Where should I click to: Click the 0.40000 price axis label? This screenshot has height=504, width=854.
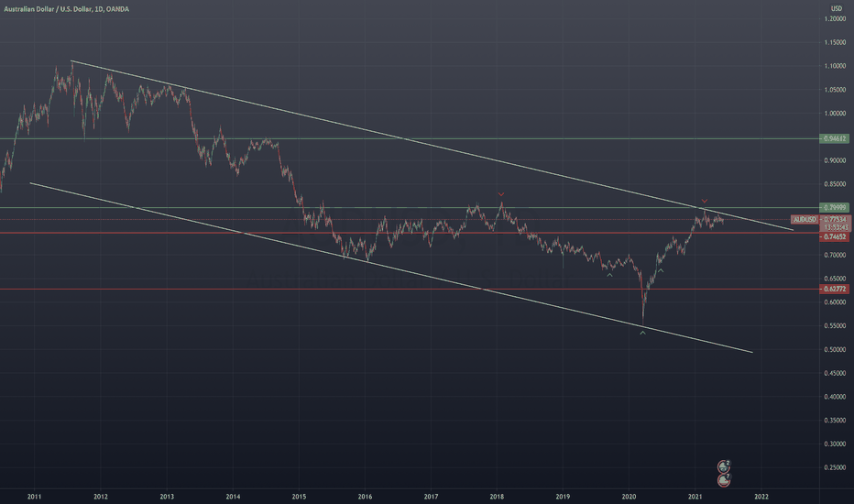[x=835, y=397]
